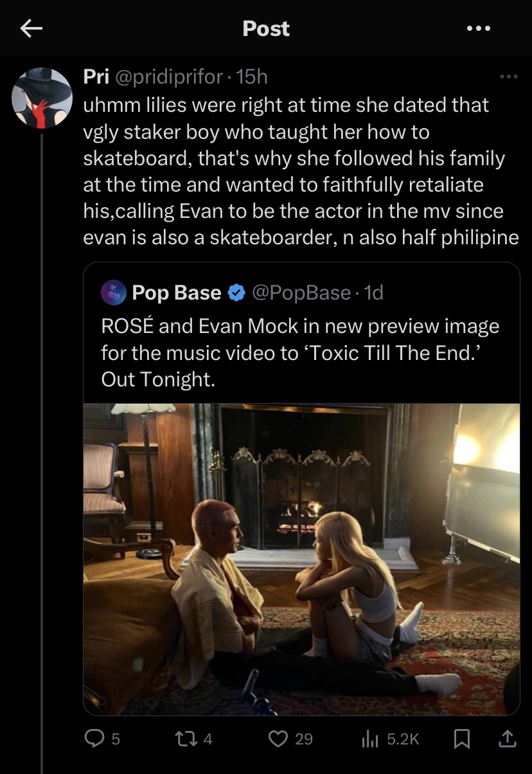
Task: Tap the Pop Base display name
Action: (176, 293)
